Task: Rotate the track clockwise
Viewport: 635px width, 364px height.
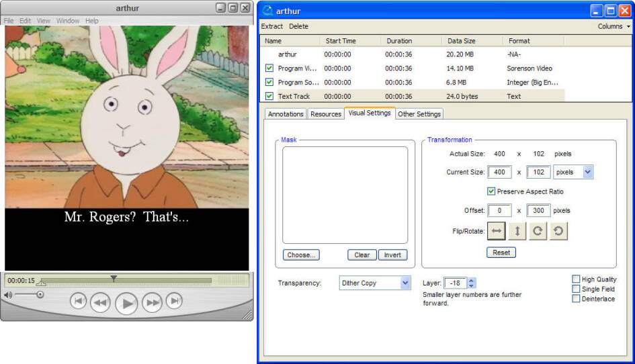Action: (538, 231)
